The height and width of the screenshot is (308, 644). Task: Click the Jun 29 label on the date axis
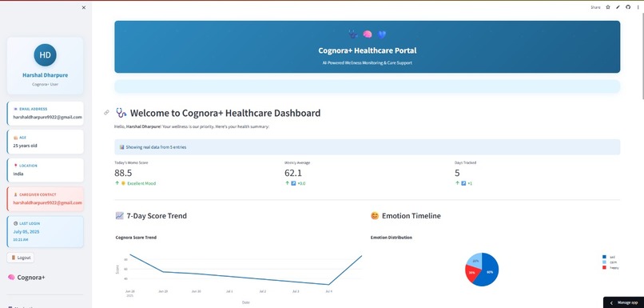163,291
